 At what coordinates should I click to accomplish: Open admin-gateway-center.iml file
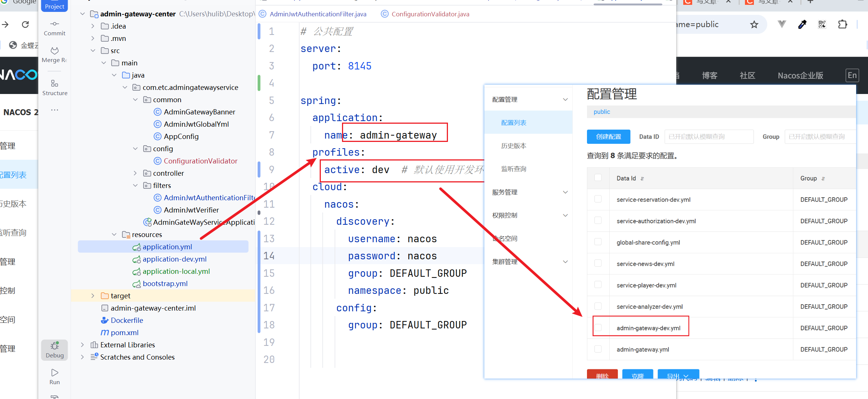pos(153,308)
